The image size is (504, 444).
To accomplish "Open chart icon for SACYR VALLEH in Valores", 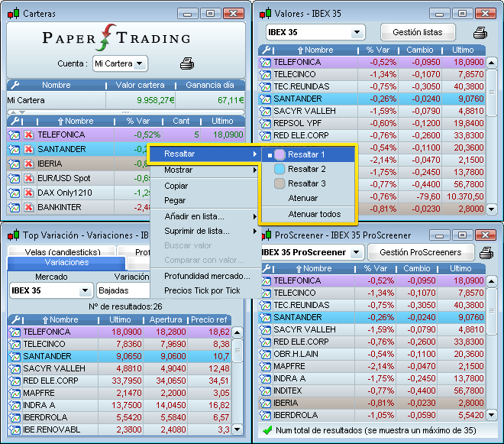I will (x=266, y=112).
